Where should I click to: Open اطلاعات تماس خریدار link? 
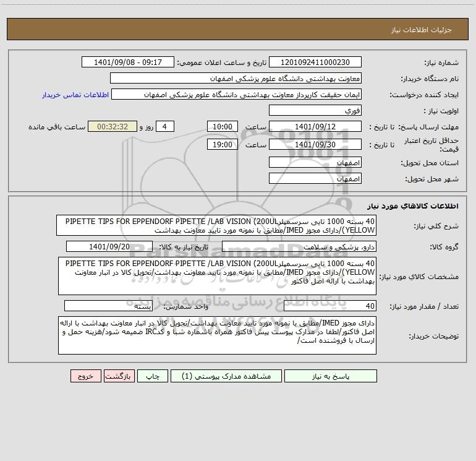[x=75, y=95]
